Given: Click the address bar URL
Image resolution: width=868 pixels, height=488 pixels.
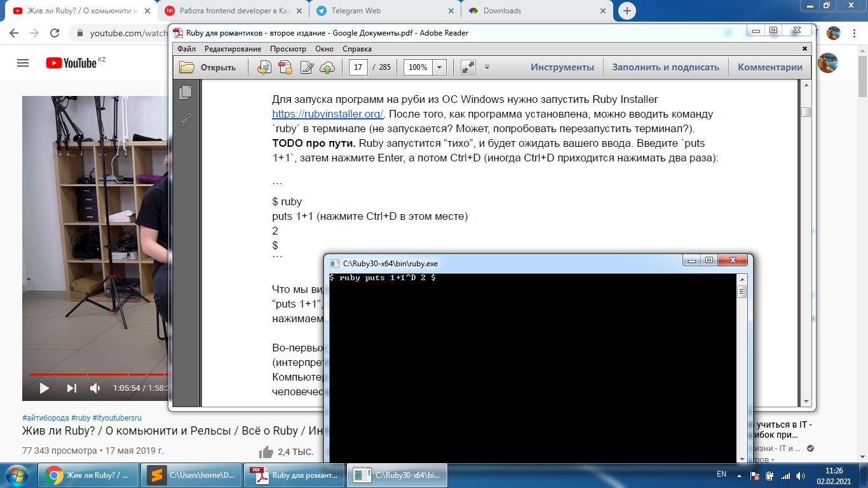Looking at the screenshot, I should (128, 33).
